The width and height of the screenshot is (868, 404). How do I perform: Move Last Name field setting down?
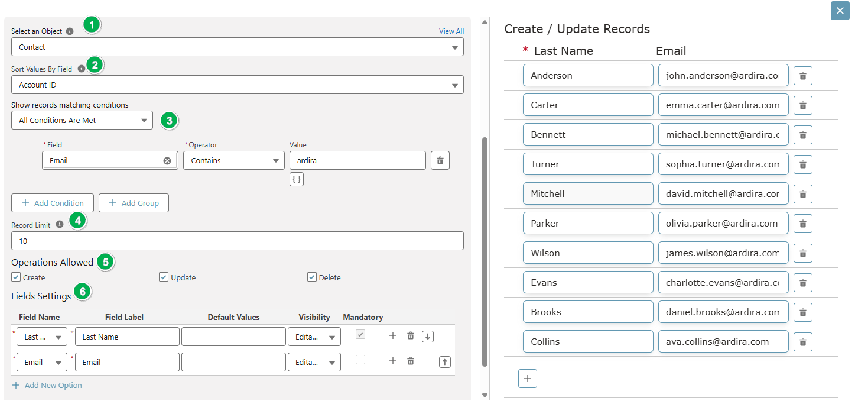428,337
